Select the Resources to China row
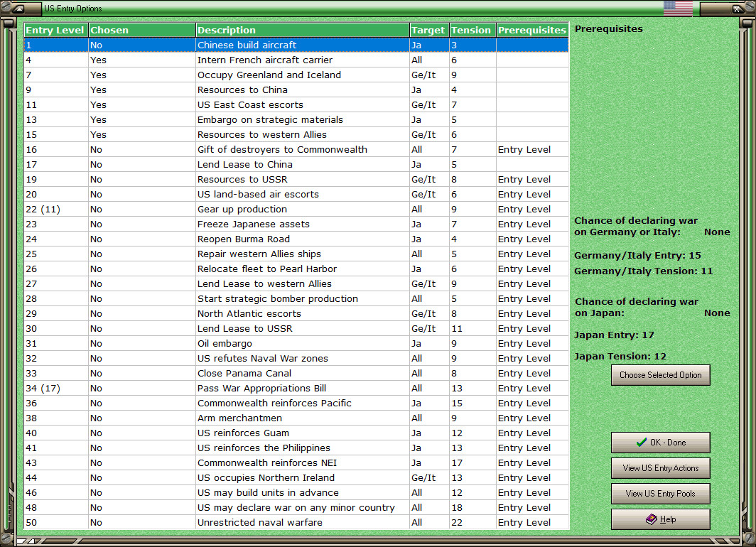 (296, 90)
